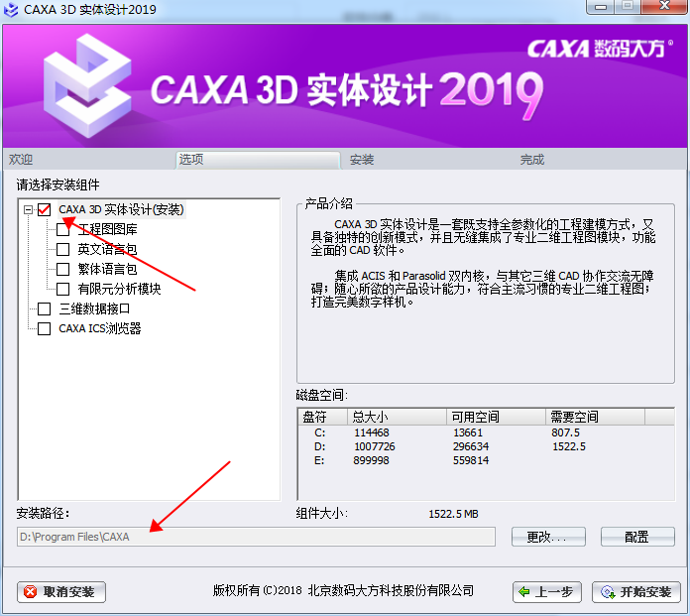Select the D: drive row
The image size is (690, 616).
tap(486, 446)
